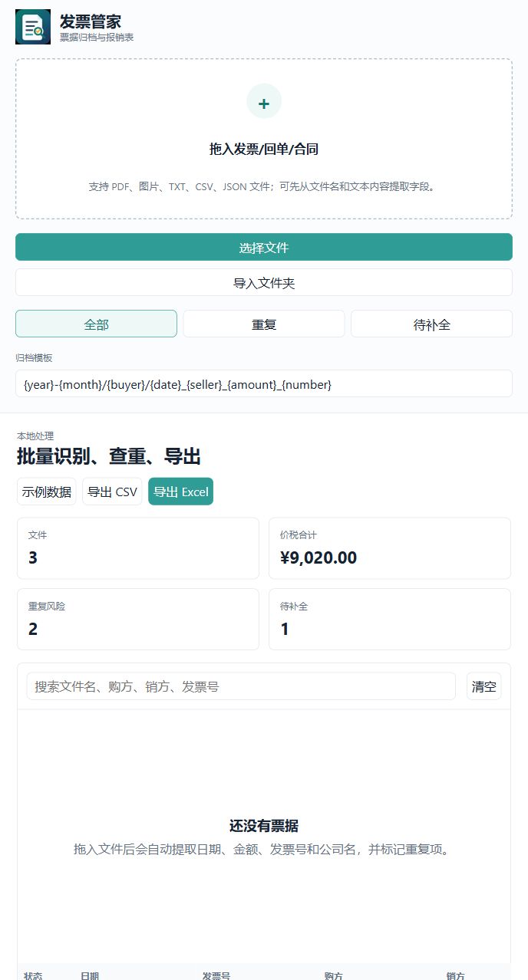The image size is (528, 980).
Task: Click the 文件 count card
Action: click(138, 548)
